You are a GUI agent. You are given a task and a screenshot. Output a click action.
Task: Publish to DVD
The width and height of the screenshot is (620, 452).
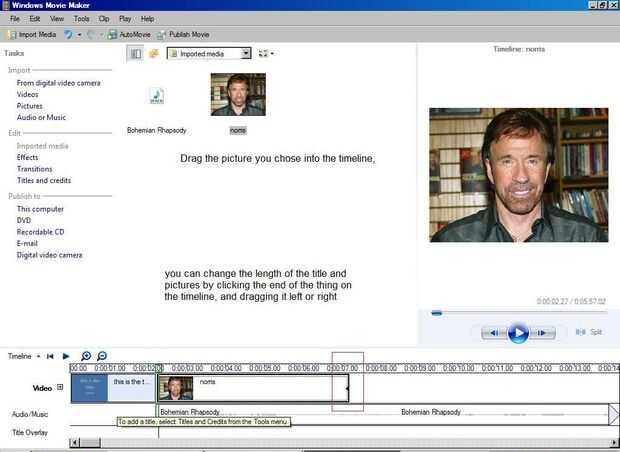pos(24,221)
